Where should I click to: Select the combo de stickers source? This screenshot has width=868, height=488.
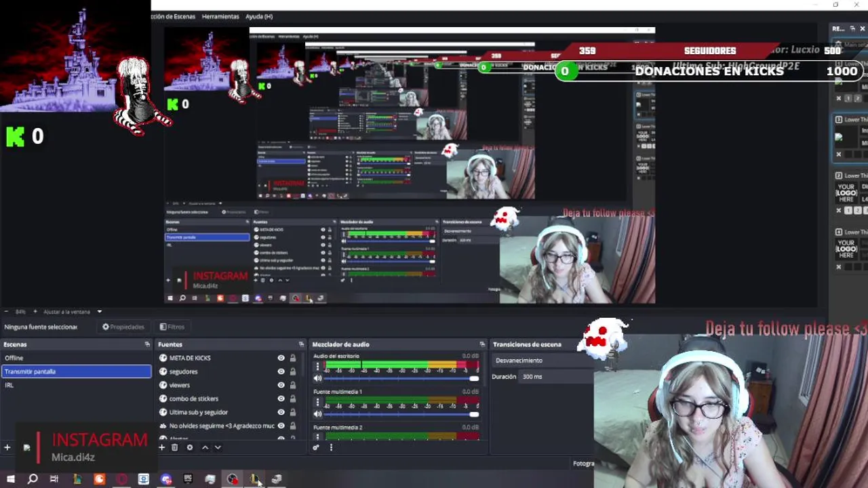[194, 399]
